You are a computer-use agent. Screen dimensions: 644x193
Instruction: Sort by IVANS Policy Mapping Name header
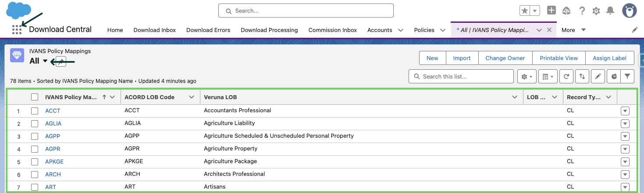pos(71,97)
